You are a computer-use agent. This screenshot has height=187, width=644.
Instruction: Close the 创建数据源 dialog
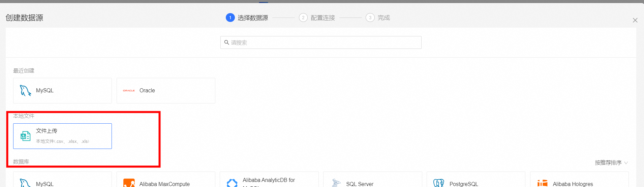[x=635, y=20]
